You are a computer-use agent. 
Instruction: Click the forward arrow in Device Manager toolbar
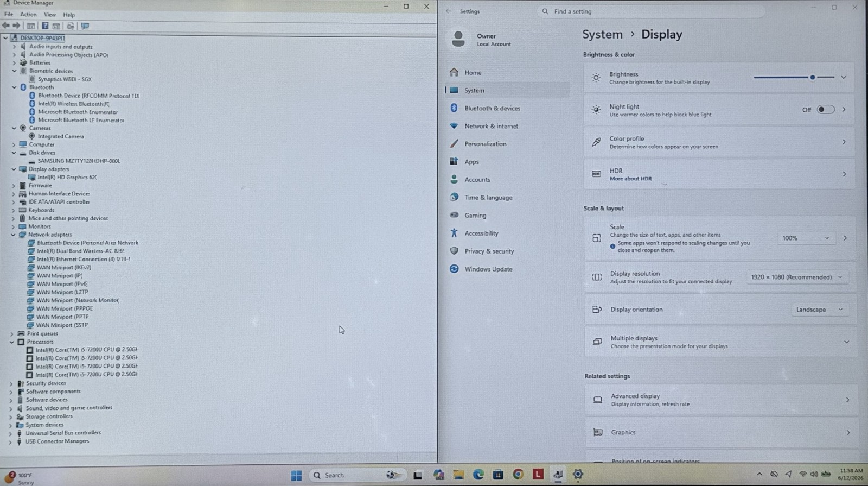pyautogui.click(x=17, y=26)
